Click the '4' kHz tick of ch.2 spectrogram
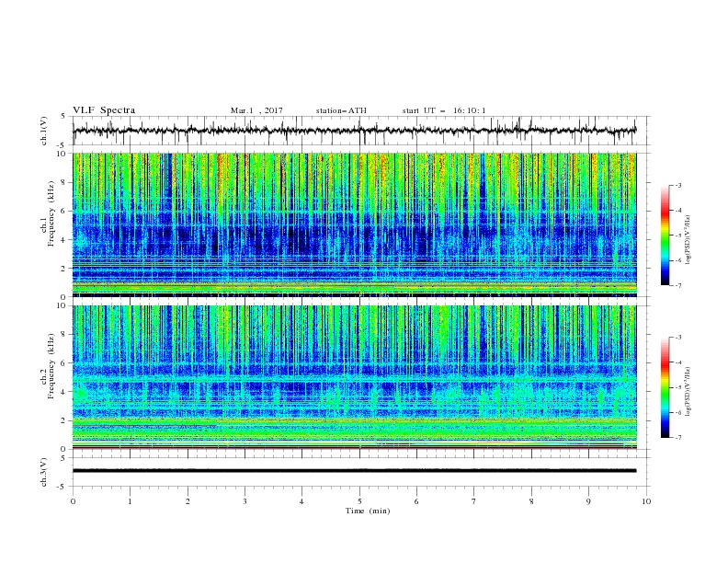 (64, 392)
